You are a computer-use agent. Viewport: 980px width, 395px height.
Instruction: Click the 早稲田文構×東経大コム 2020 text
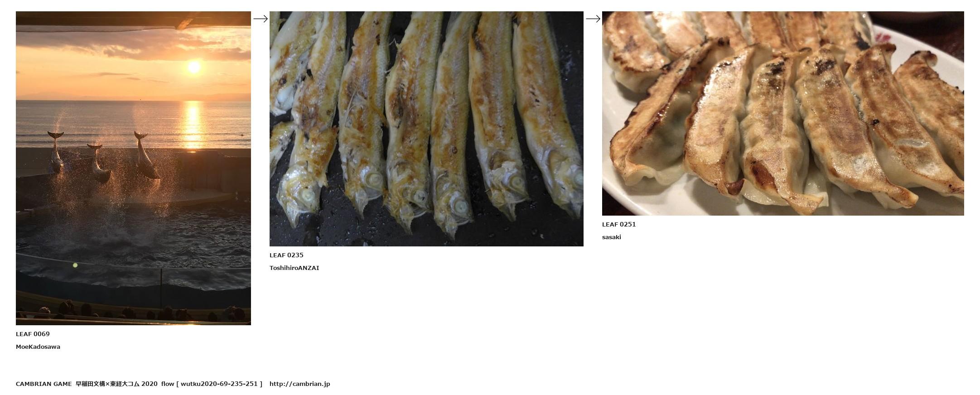click(116, 384)
